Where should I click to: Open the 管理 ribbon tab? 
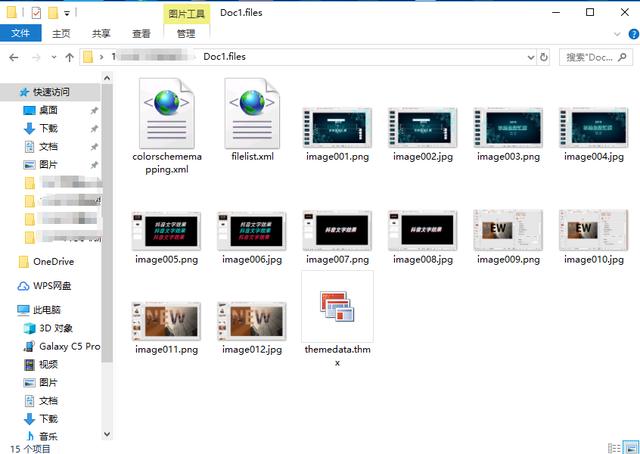click(186, 33)
